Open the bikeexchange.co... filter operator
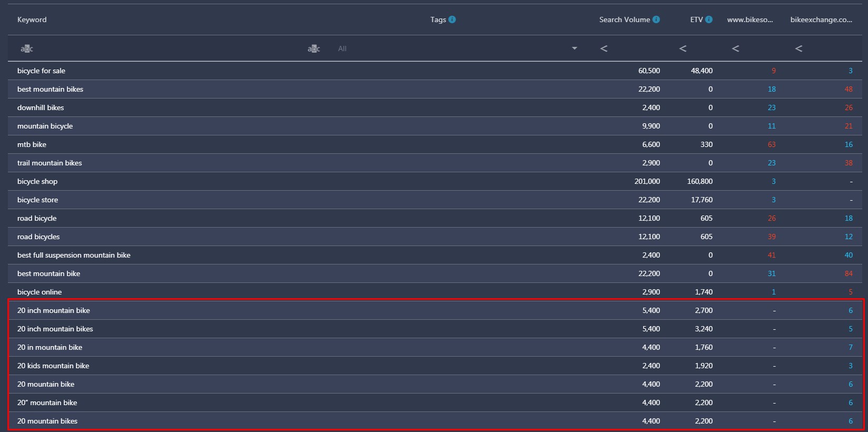Viewport: 868px width, 432px height. click(798, 48)
